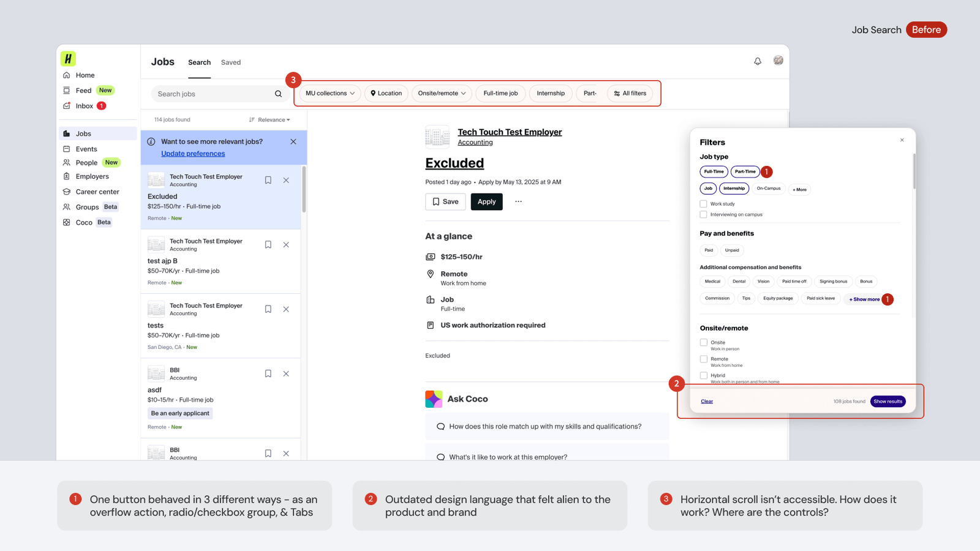
Task: Click Show results button
Action: [888, 402]
